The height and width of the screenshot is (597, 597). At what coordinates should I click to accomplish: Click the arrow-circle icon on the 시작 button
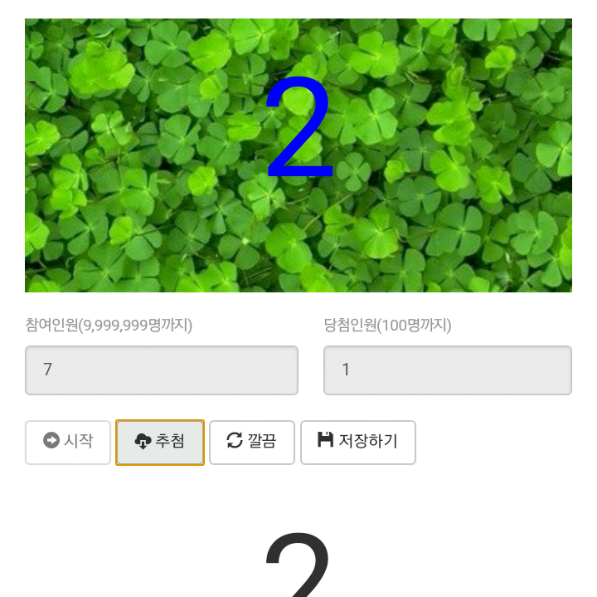coord(51,441)
